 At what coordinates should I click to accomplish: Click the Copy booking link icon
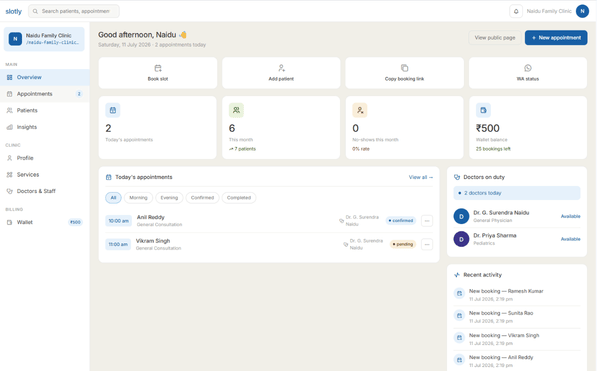[404, 68]
